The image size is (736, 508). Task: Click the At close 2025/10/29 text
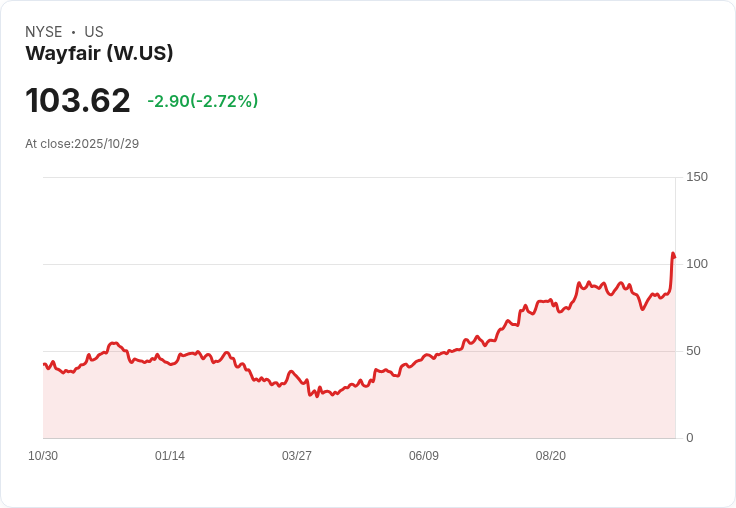coord(82,144)
